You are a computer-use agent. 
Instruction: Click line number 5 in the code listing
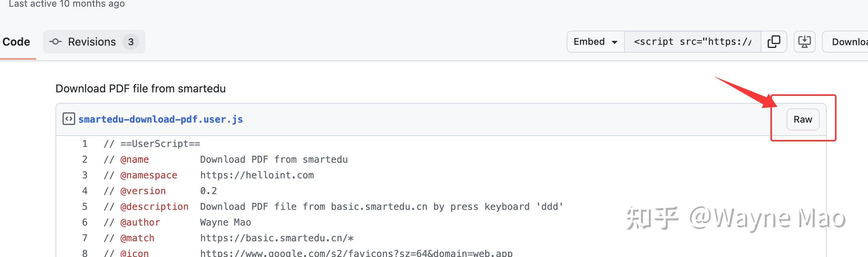84,206
